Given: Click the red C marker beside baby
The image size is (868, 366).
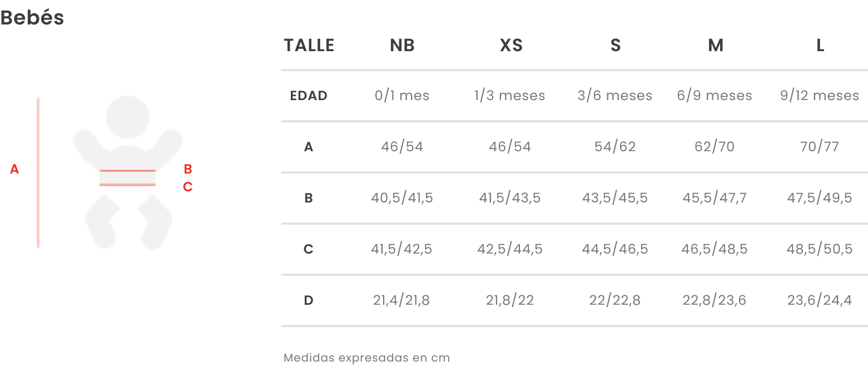Looking at the screenshot, I should click(188, 187).
